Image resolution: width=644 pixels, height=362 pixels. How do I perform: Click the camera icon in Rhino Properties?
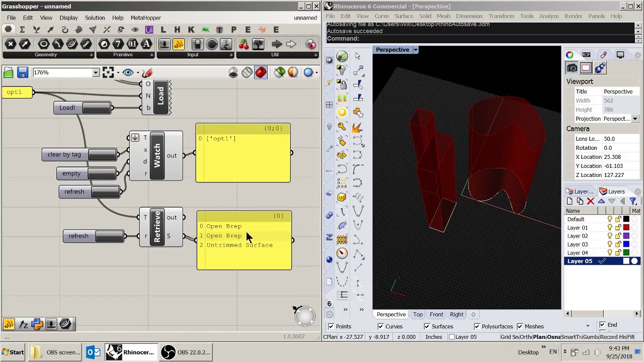pyautogui.click(x=572, y=68)
